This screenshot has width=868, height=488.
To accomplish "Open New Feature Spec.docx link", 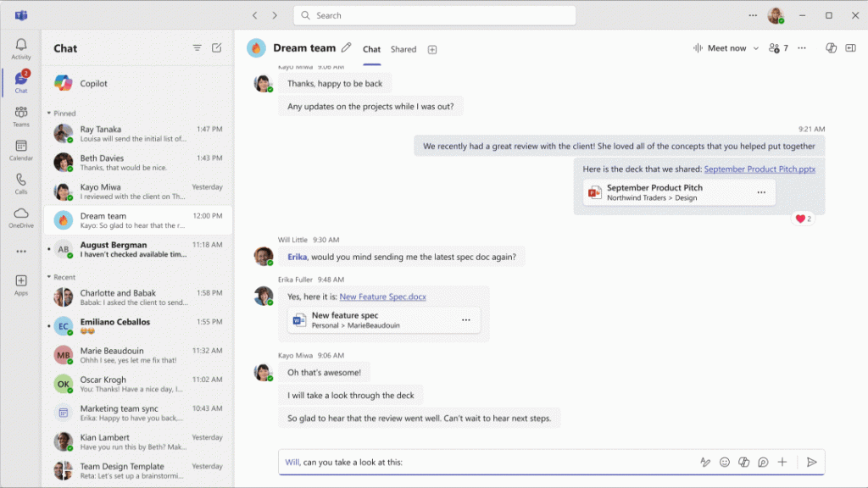I will [x=382, y=297].
